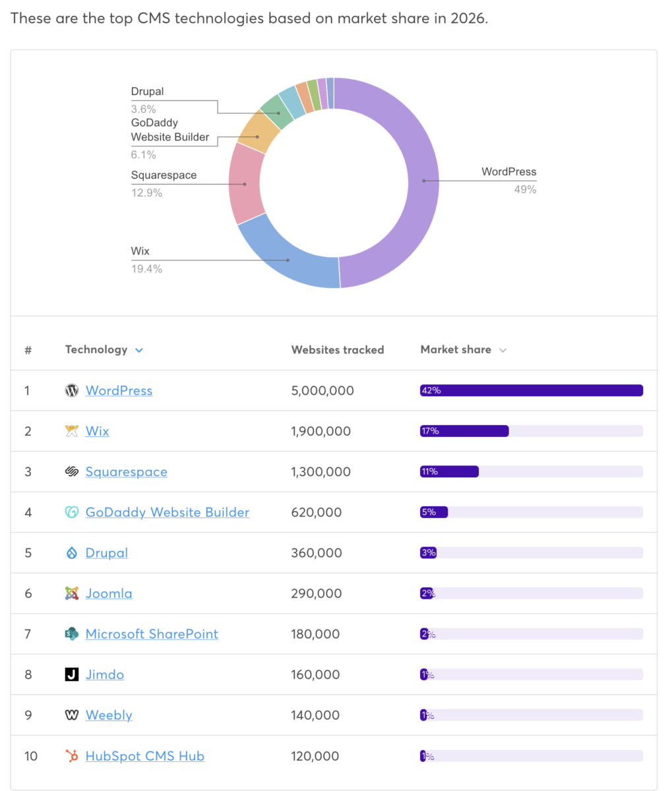
Task: Click the Wix logo icon
Action: pos(72,431)
